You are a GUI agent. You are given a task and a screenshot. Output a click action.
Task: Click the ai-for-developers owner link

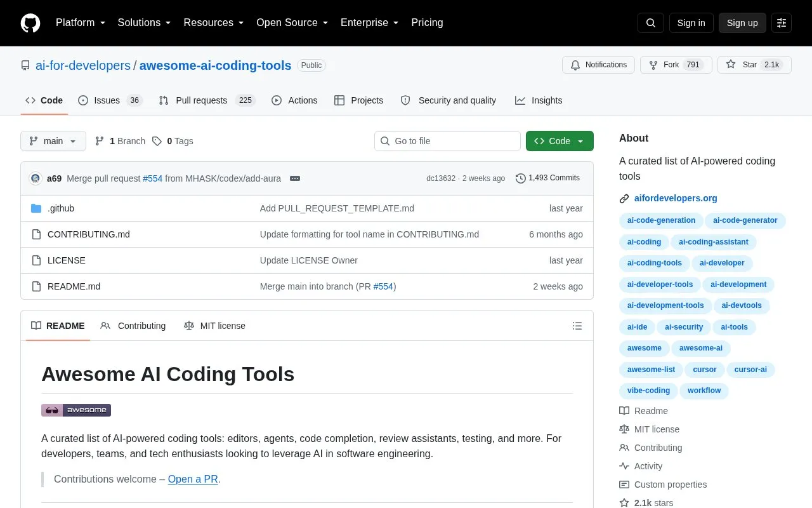pyautogui.click(x=83, y=65)
